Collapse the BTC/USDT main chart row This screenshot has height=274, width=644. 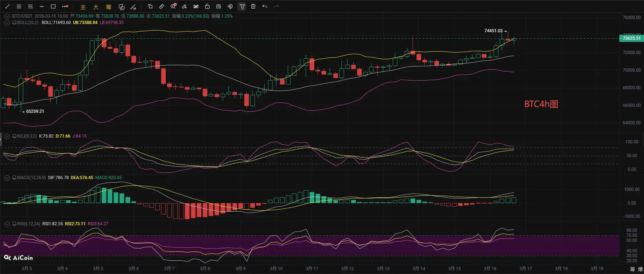pyautogui.click(x=7, y=16)
